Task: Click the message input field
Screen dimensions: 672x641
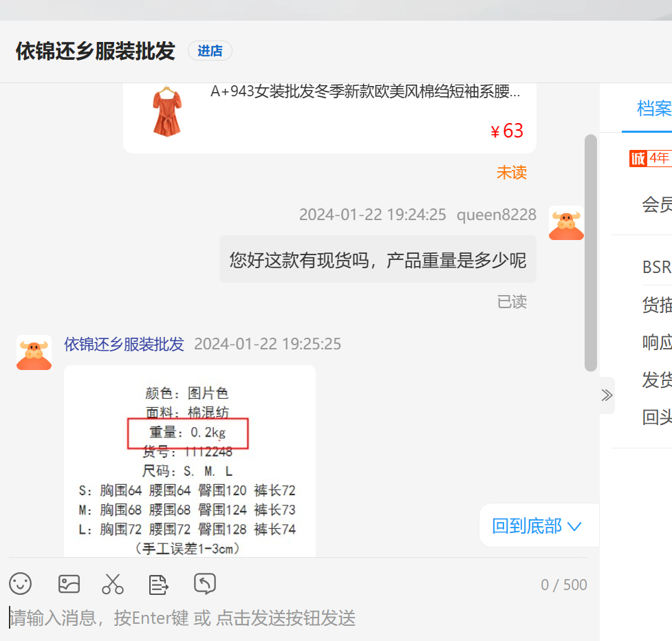Action: 298,618
